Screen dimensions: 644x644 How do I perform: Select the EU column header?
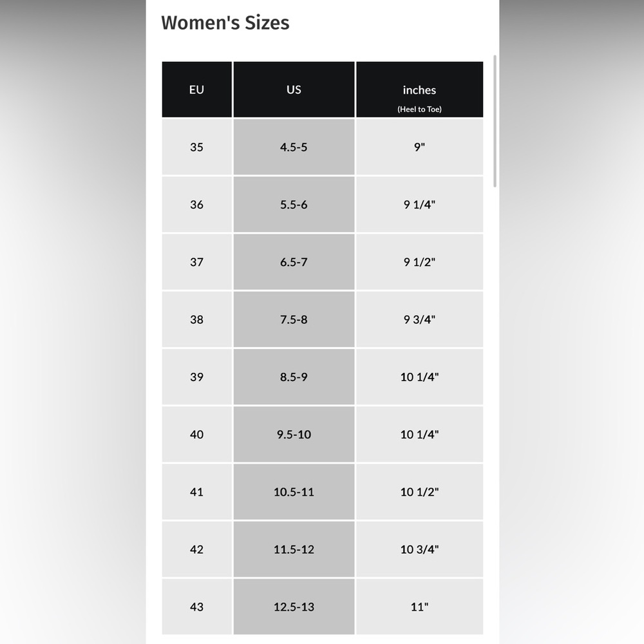(x=196, y=90)
